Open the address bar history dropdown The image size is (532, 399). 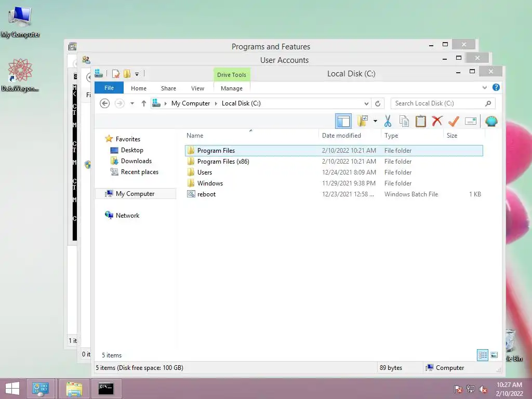click(x=366, y=103)
